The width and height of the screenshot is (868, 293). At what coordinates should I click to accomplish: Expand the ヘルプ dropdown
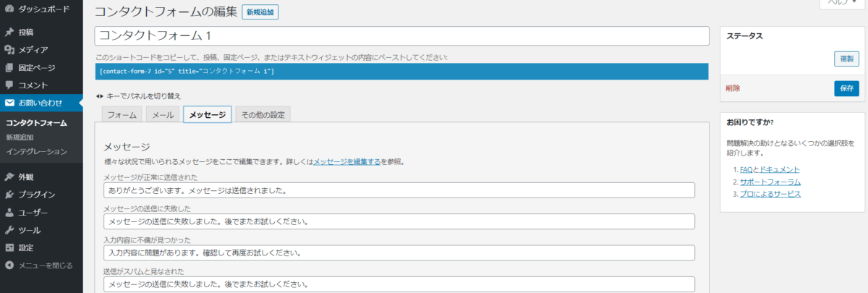[x=843, y=3]
